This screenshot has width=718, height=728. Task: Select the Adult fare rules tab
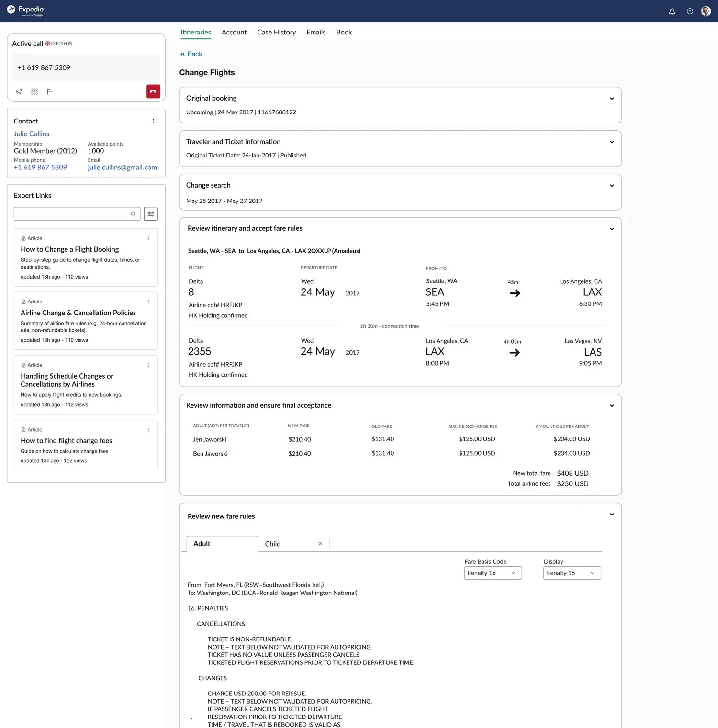coord(222,544)
